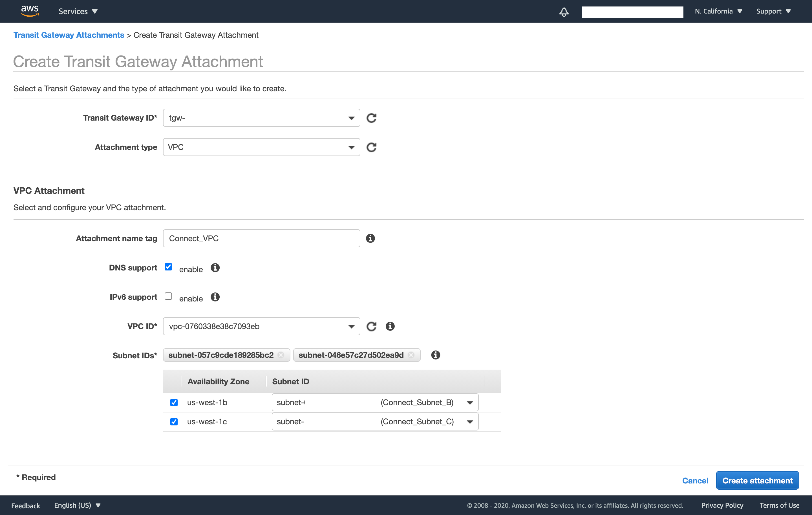Viewport: 812px width, 515px height.
Task: Click the Create attachment button
Action: click(757, 481)
